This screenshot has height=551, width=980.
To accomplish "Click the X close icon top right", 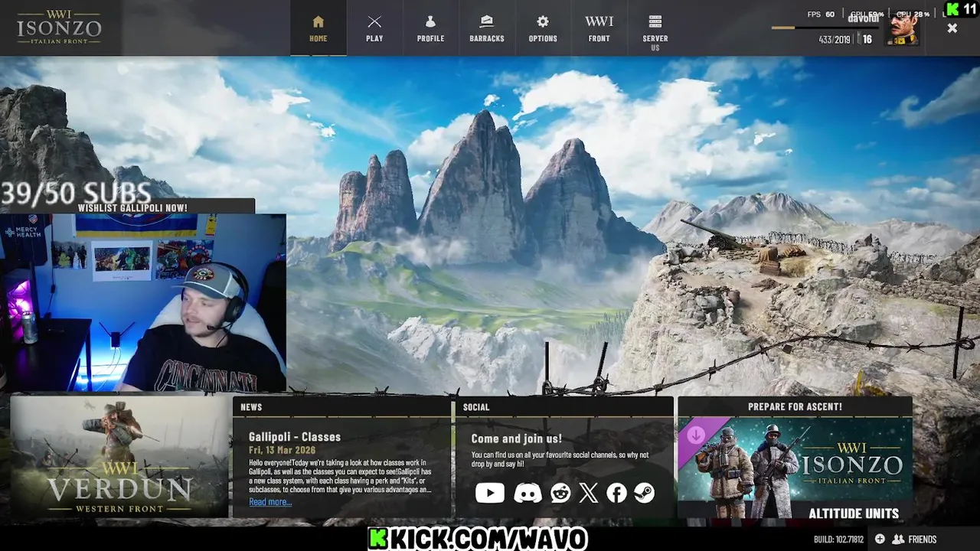I will click(x=952, y=28).
